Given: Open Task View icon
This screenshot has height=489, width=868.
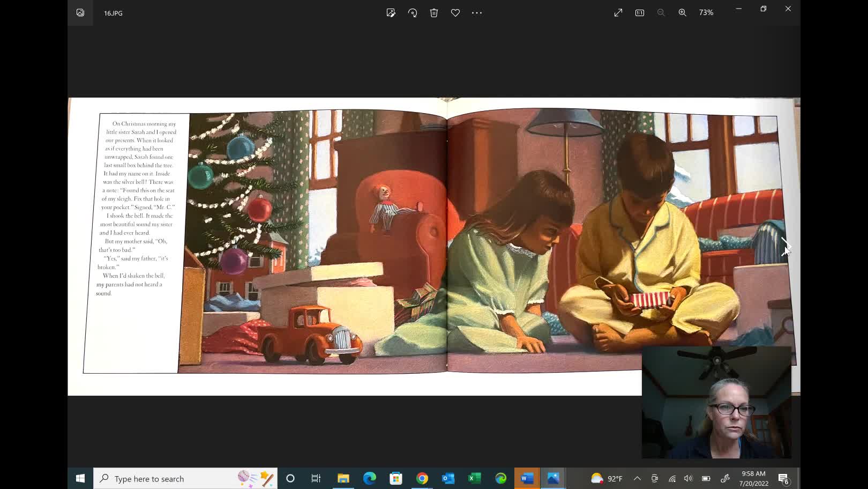Looking at the screenshot, I should click(316, 478).
